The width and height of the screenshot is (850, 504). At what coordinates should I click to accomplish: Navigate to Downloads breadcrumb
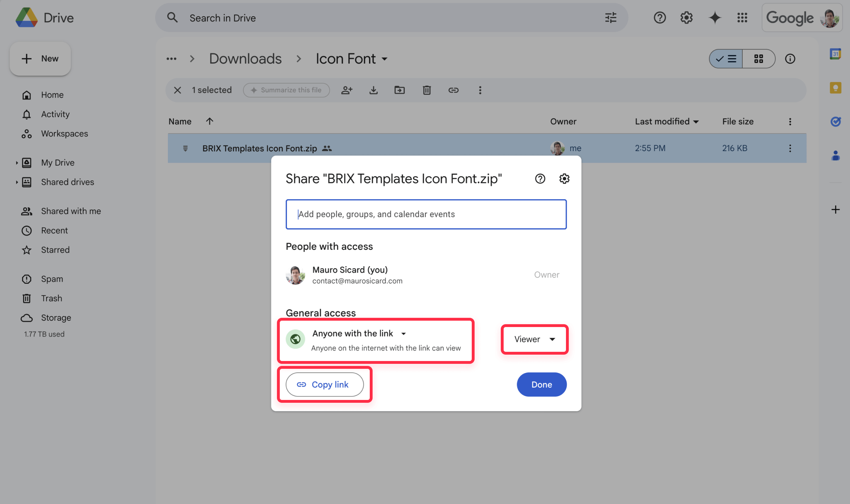(245, 59)
